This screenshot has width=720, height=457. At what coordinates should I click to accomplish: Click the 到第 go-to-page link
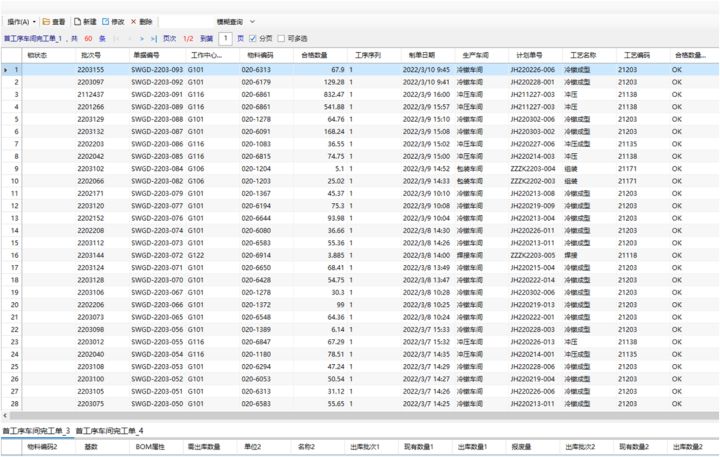[207, 39]
